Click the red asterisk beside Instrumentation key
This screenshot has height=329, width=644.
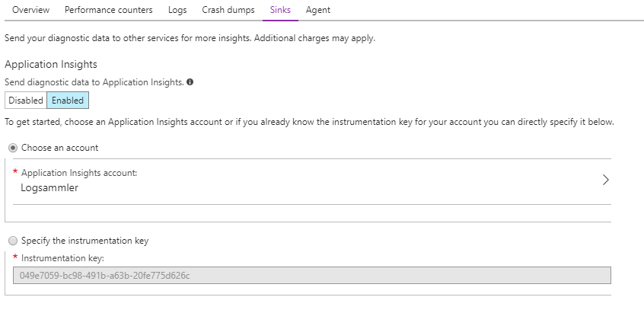[15, 258]
